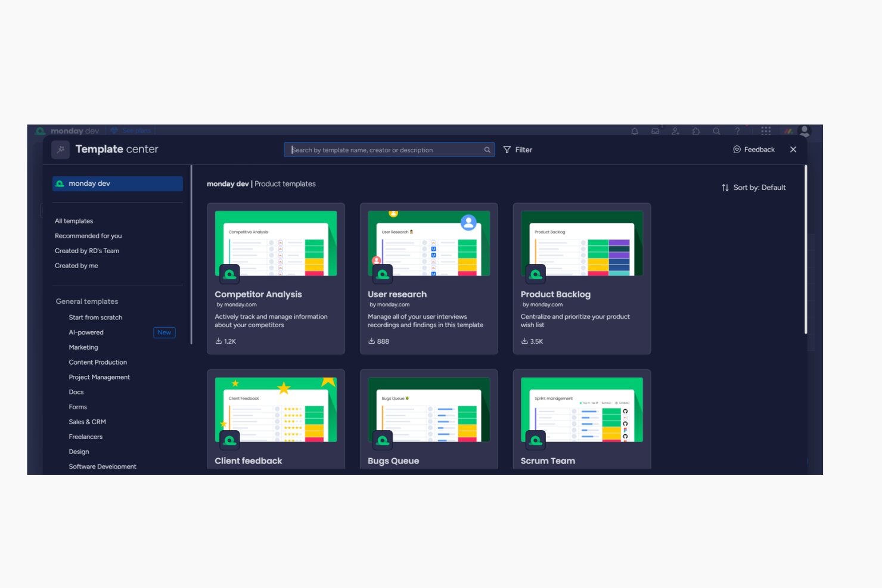Show All templates
This screenshot has height=588, width=882.
coord(74,221)
